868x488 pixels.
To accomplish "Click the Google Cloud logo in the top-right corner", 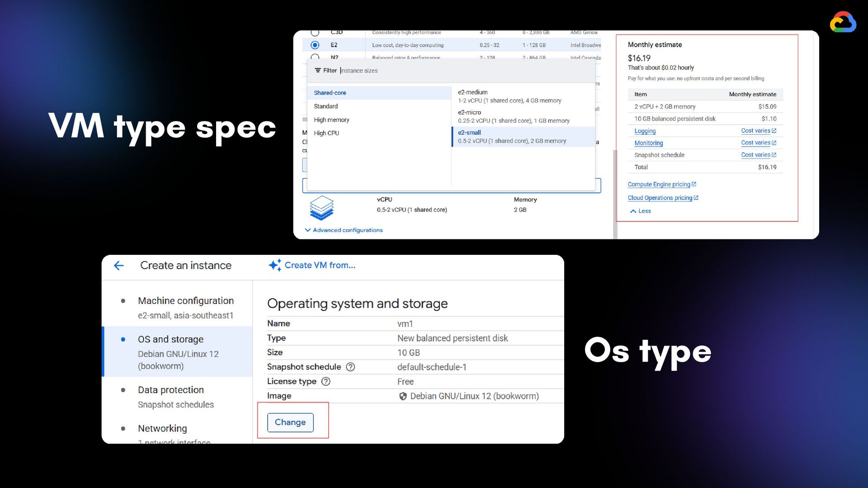I will [842, 22].
